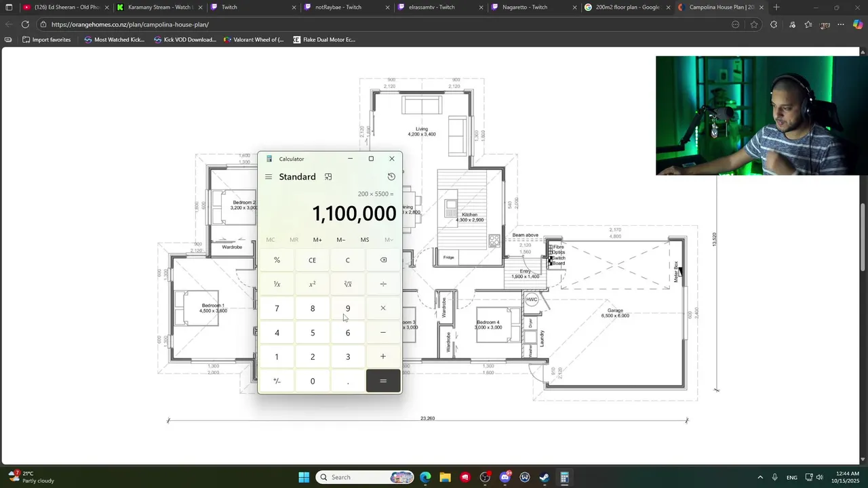Image resolution: width=868 pixels, height=488 pixels.
Task: Click the square root key
Action: point(348,284)
